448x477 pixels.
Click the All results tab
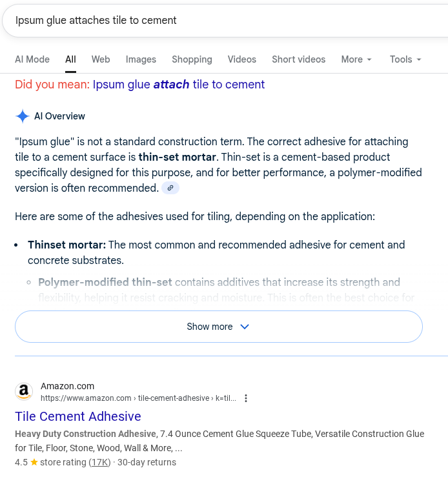click(70, 59)
